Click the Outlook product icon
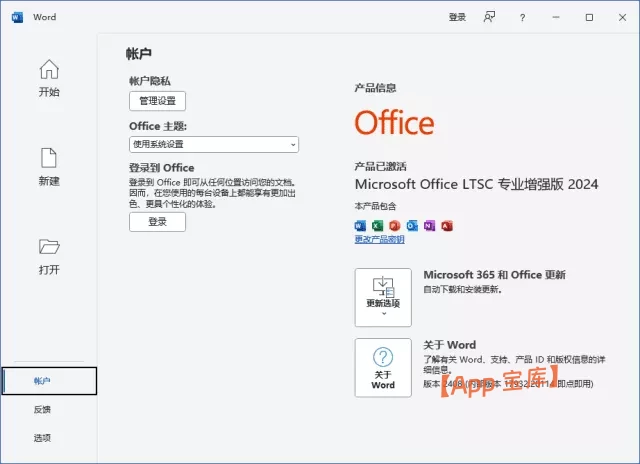This screenshot has height=464, width=640. pyautogui.click(x=412, y=226)
